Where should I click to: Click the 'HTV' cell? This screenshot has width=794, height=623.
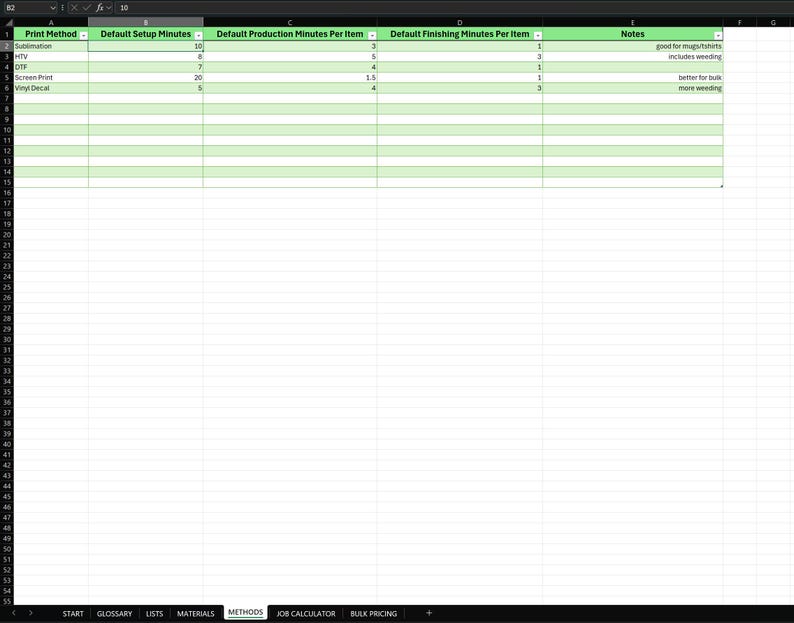[x=51, y=57]
